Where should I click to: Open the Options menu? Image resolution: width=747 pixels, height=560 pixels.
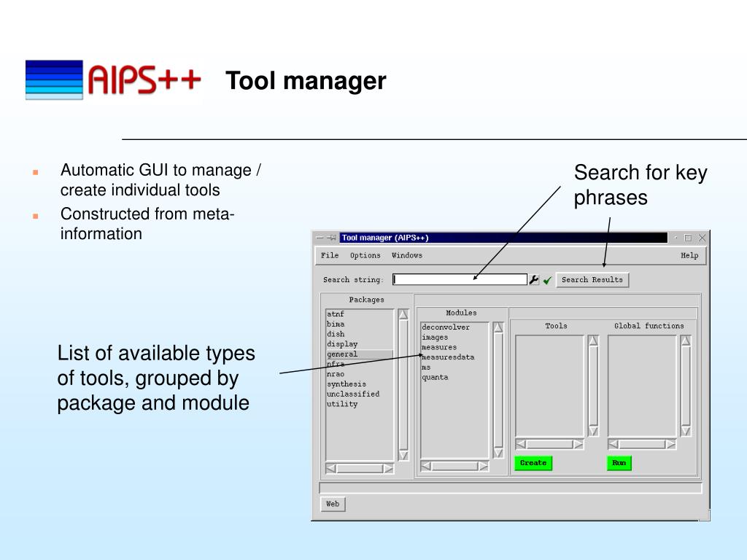coord(365,256)
